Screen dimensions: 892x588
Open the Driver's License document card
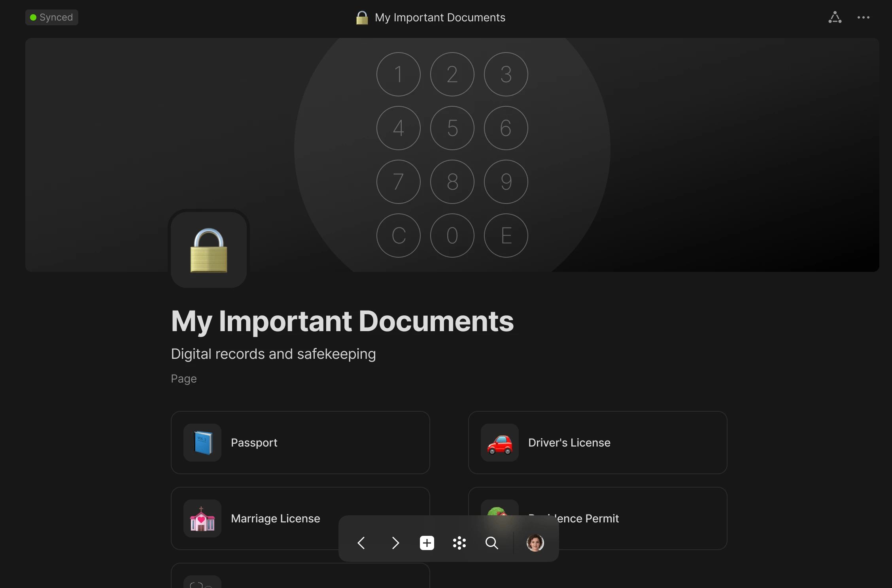click(x=598, y=443)
